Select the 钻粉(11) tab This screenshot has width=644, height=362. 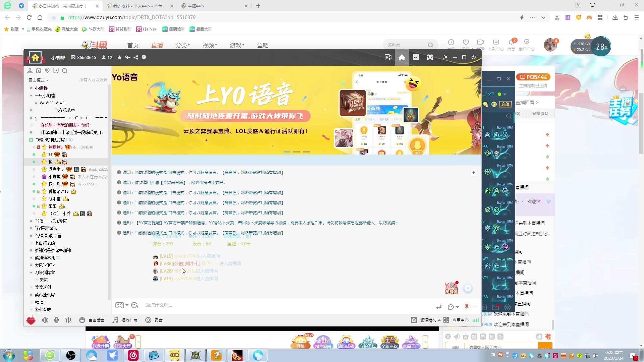pos(540,114)
